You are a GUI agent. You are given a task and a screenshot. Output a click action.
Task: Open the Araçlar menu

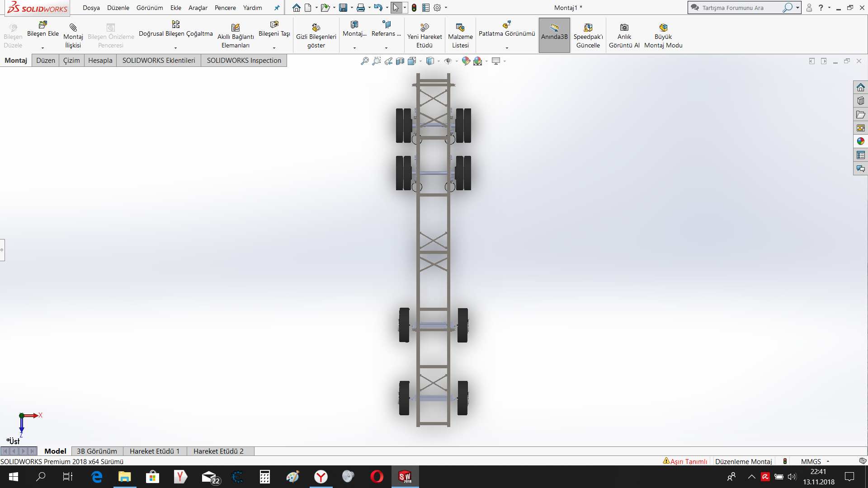pyautogui.click(x=198, y=8)
